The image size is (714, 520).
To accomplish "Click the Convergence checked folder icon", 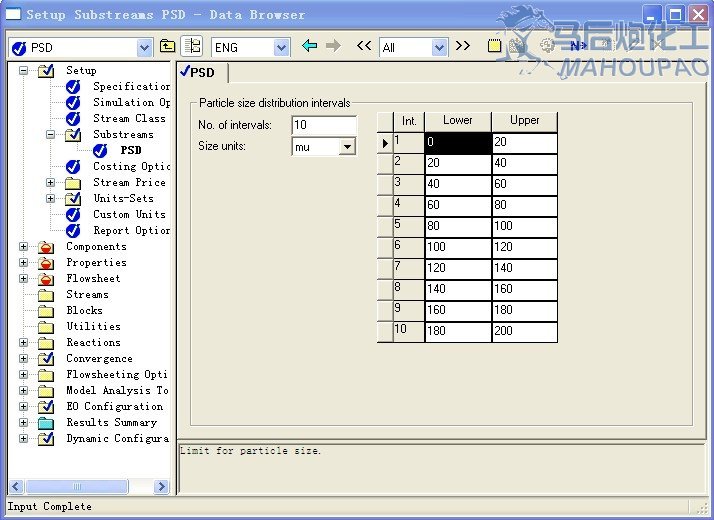I will click(46, 359).
